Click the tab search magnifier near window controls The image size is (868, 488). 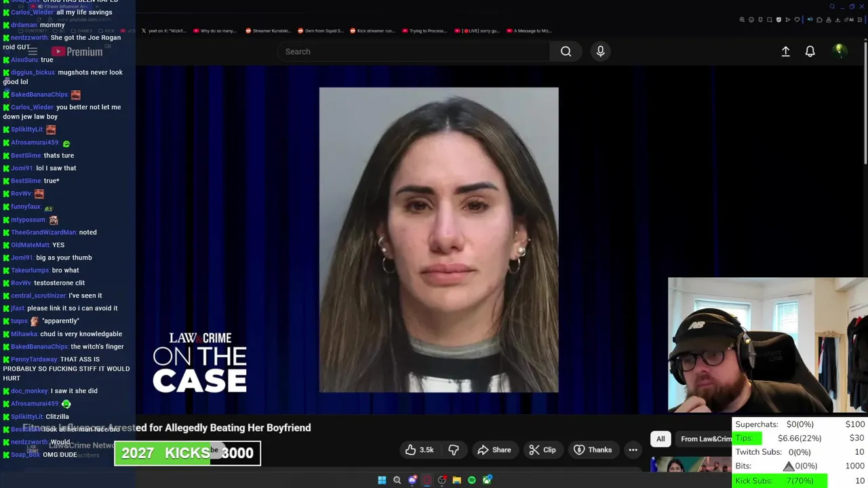click(832, 7)
